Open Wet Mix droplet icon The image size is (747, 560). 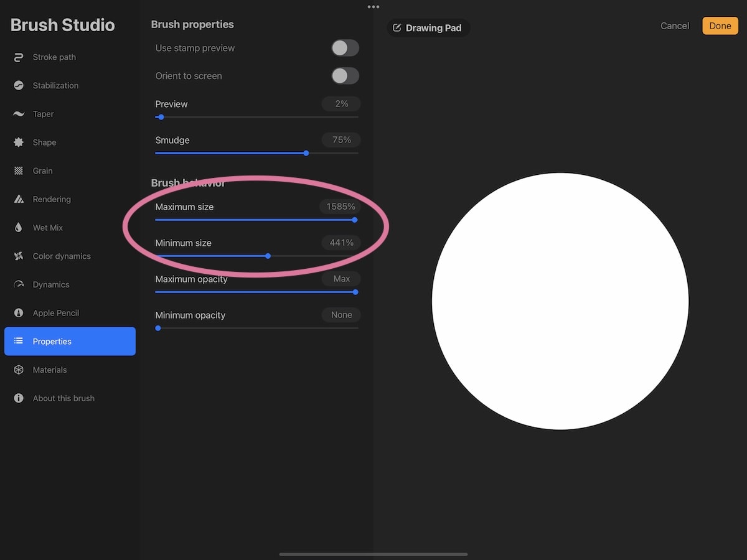tap(19, 228)
